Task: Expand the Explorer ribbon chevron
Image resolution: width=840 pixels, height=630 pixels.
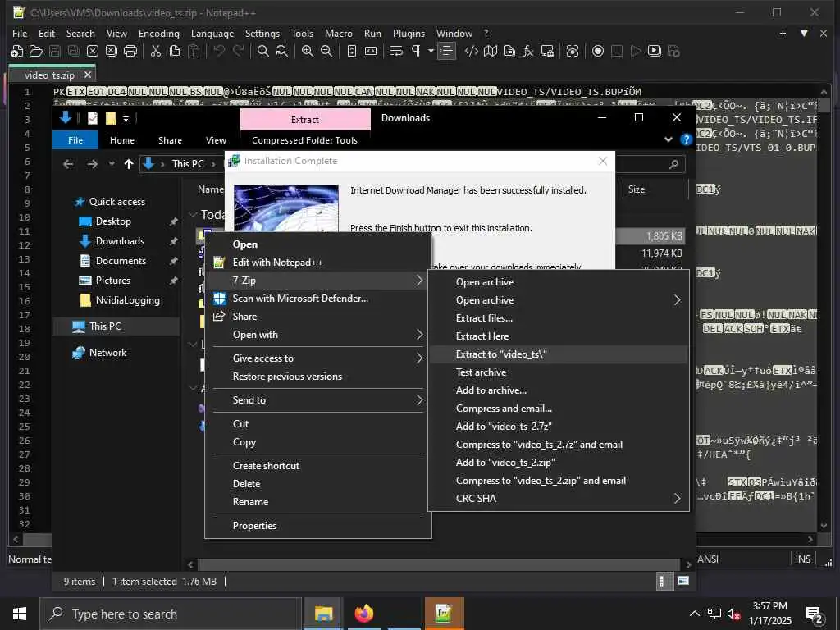Action: click(668, 139)
